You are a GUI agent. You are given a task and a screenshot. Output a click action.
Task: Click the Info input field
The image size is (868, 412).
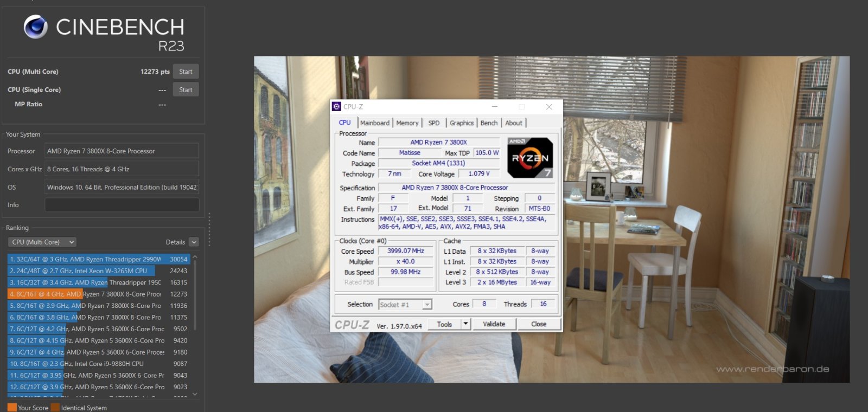pyautogui.click(x=122, y=205)
